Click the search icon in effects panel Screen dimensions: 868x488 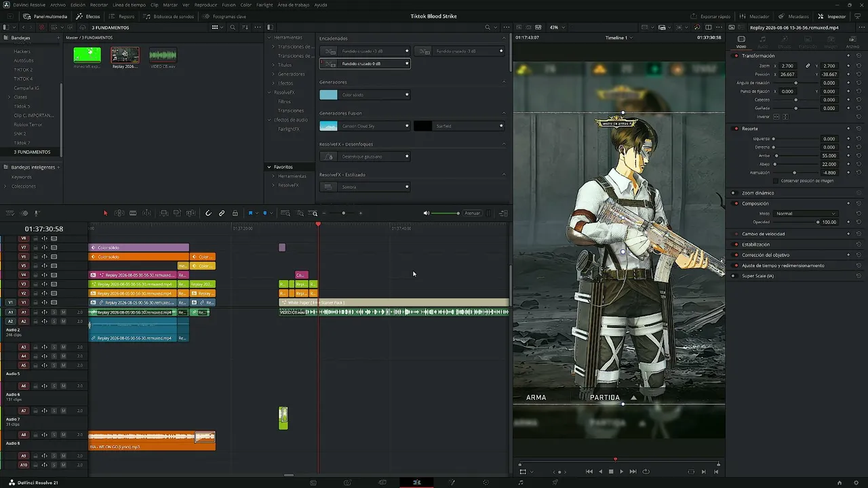488,27
